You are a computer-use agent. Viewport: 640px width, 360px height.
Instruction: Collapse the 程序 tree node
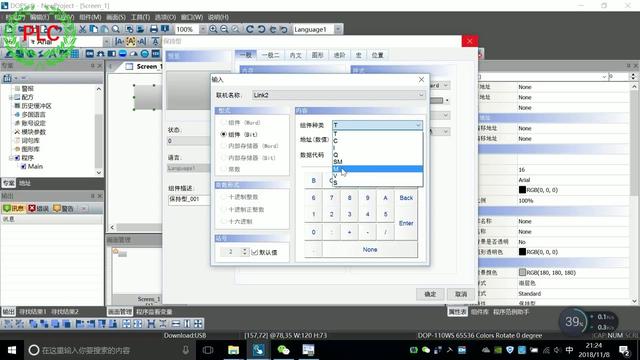(11, 158)
